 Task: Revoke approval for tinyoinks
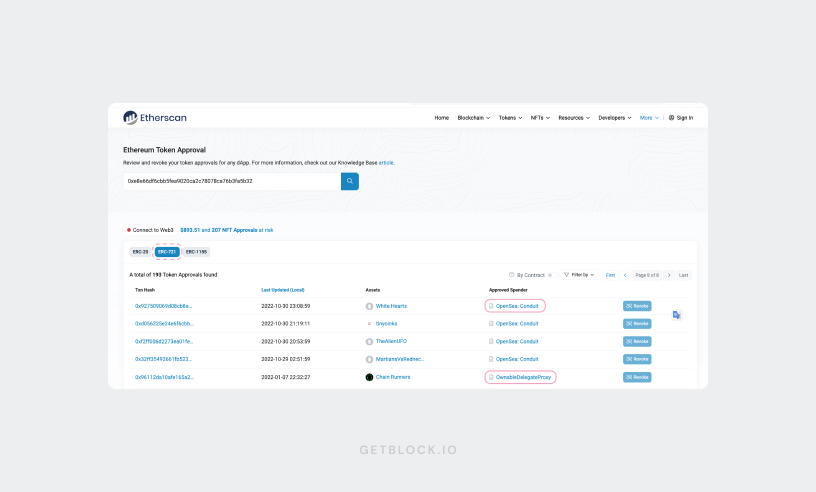pos(637,324)
